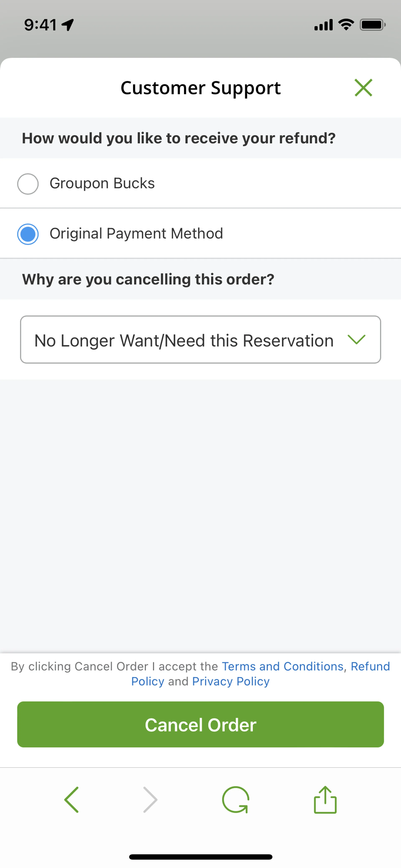This screenshot has width=401, height=868.
Task: Open the Terms and Conditions link
Action: click(282, 666)
